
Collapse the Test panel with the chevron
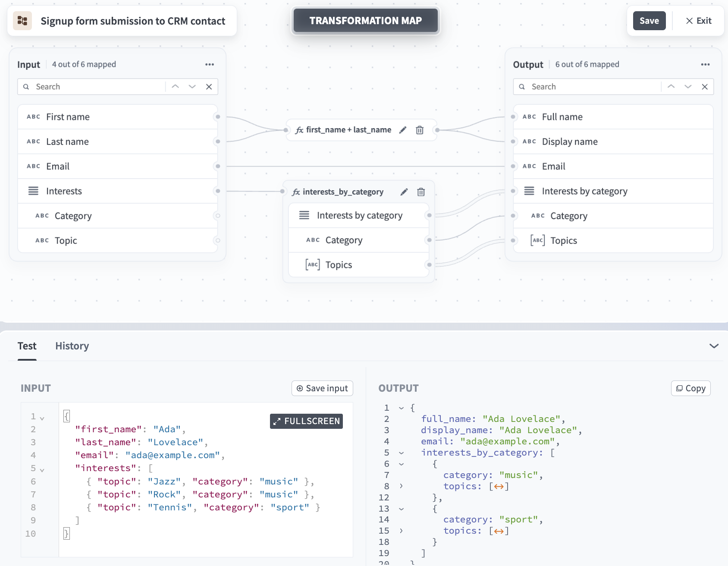(x=714, y=346)
